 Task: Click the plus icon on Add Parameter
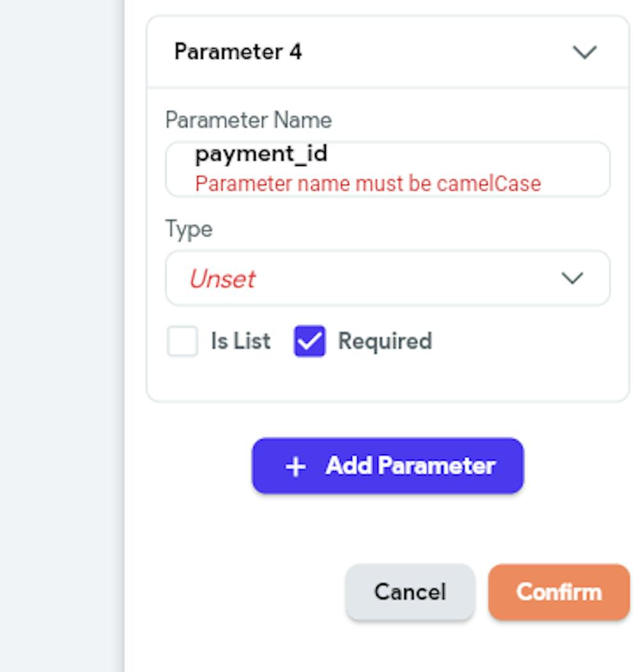tap(295, 467)
